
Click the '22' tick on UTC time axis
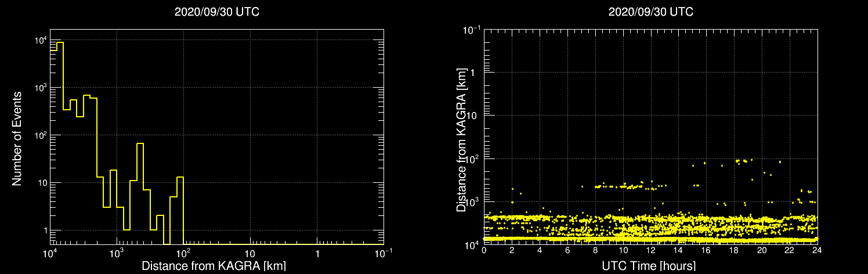pos(790,251)
